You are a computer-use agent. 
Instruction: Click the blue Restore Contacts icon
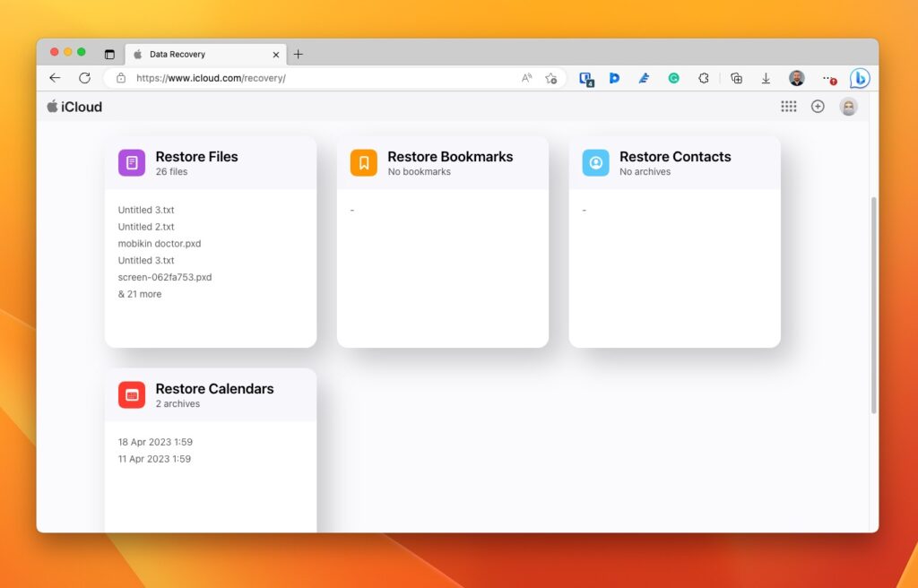[x=595, y=163]
